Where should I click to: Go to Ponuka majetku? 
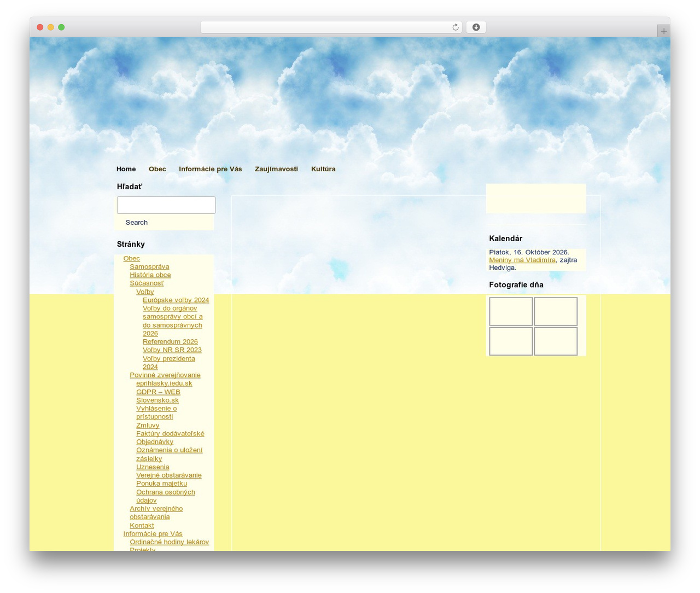pyautogui.click(x=161, y=483)
